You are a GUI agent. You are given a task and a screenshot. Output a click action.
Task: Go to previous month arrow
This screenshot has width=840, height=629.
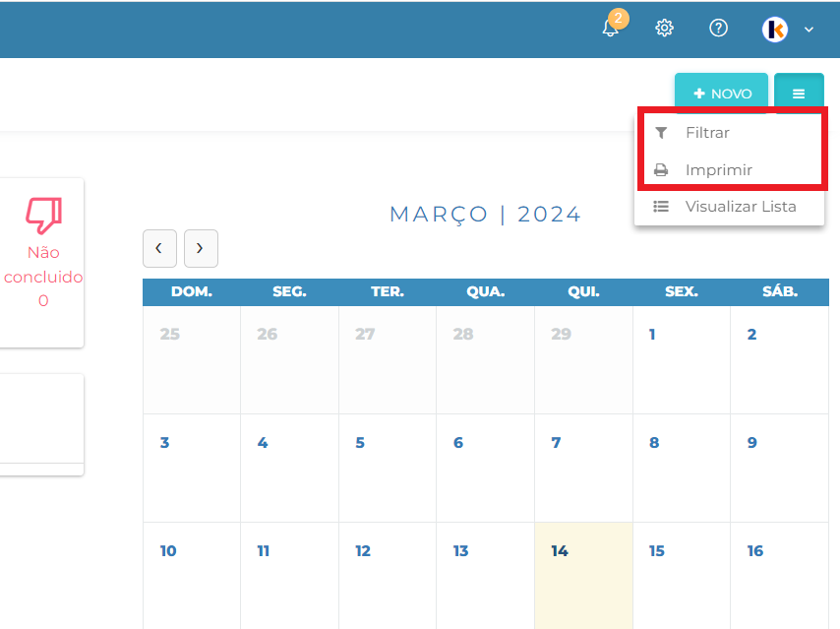pos(159,248)
